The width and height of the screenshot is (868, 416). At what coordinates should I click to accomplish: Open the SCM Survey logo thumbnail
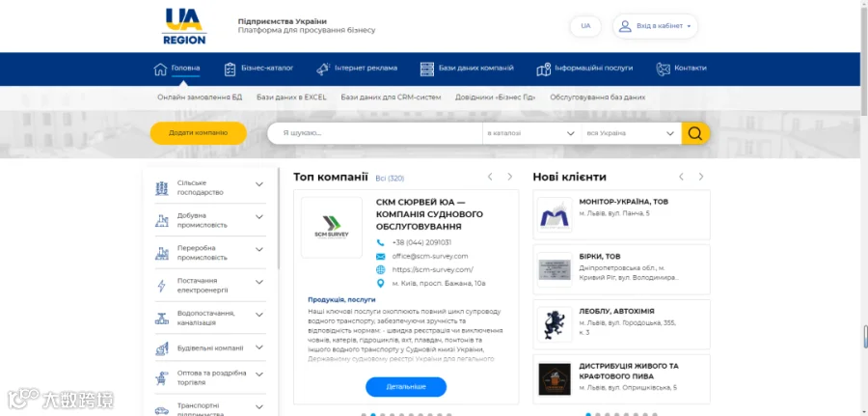332,228
